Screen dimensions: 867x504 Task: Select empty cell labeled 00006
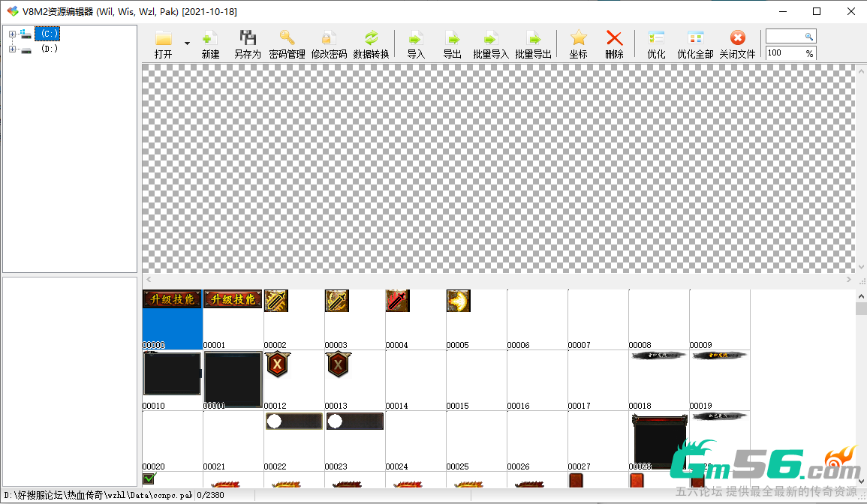[537, 319]
